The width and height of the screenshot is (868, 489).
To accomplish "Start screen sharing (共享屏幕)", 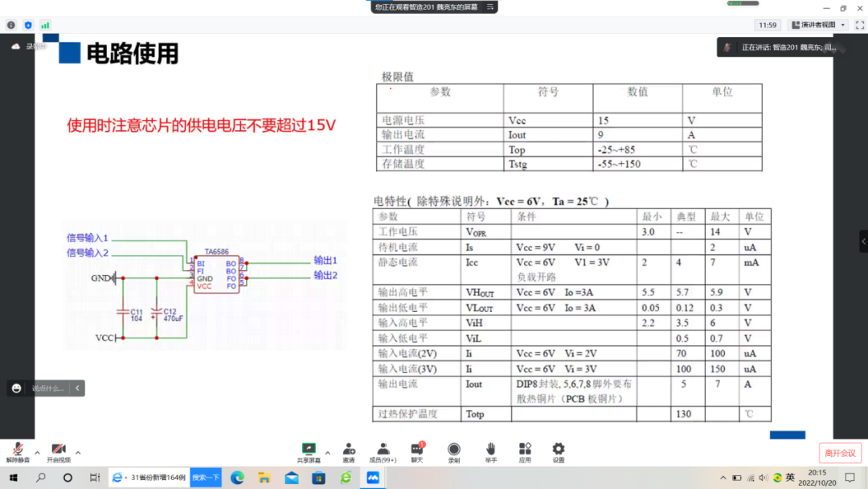I will (x=309, y=453).
